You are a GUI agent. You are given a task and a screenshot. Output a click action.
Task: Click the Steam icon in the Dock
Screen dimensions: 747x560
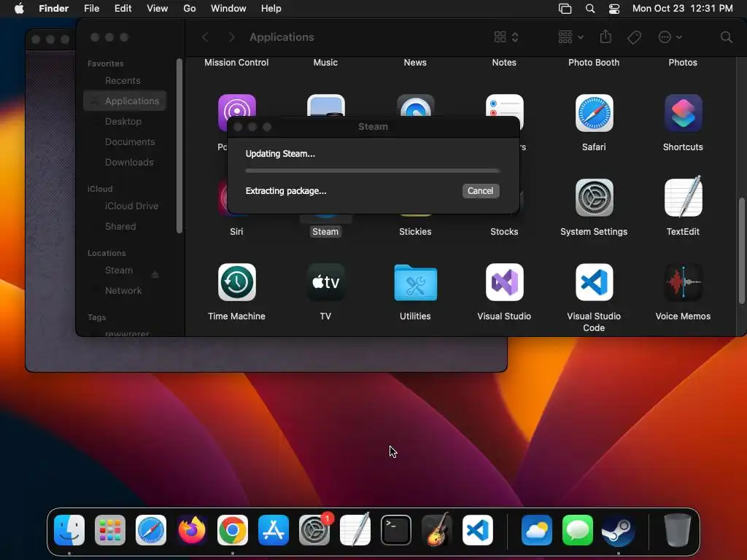(x=619, y=530)
